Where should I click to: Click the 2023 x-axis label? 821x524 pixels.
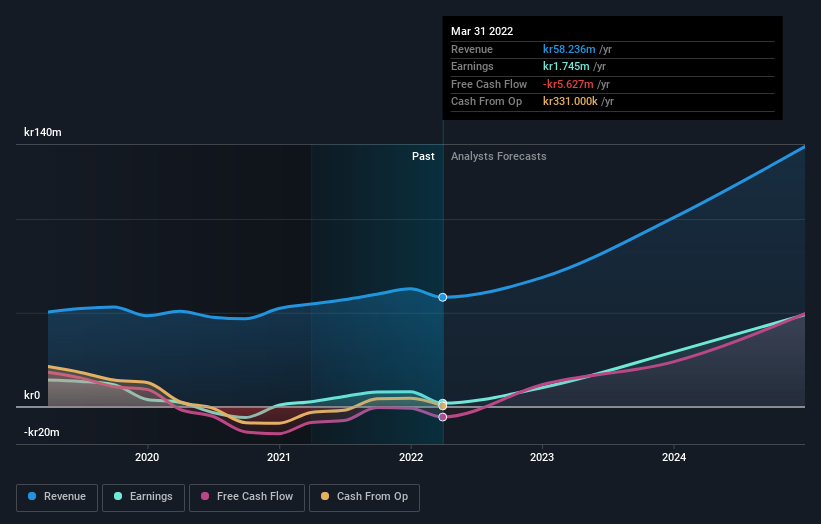click(x=542, y=457)
